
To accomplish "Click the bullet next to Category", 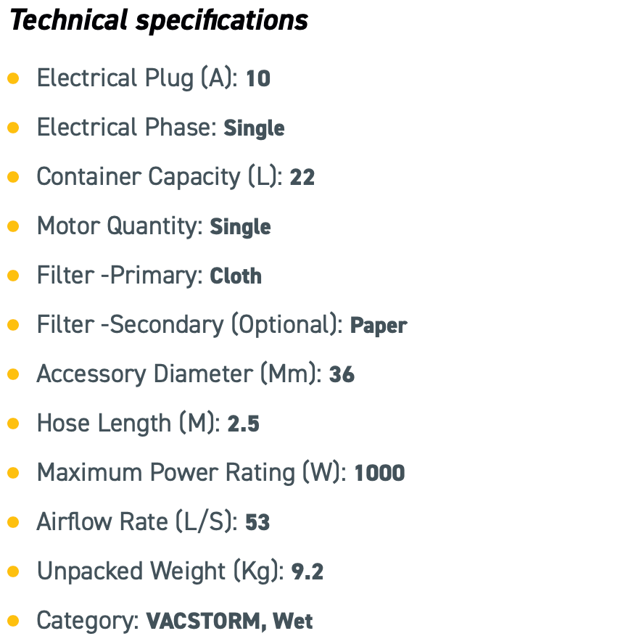I will tap(13, 621).
